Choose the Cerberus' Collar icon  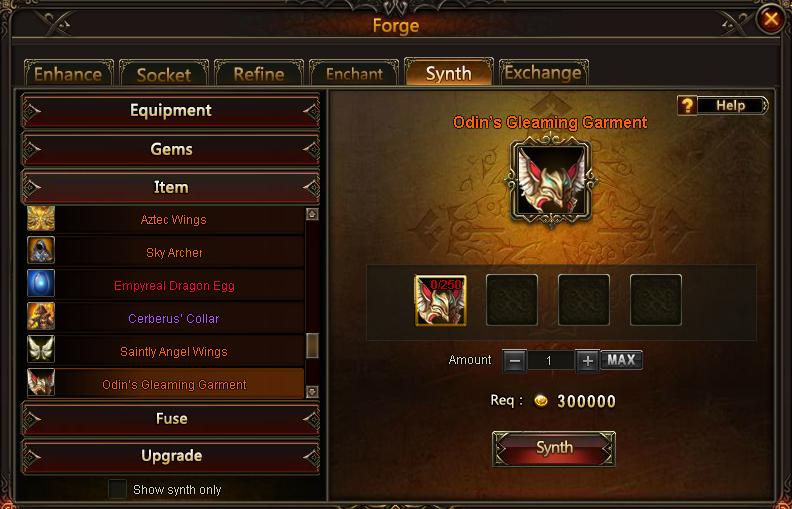click(41, 316)
